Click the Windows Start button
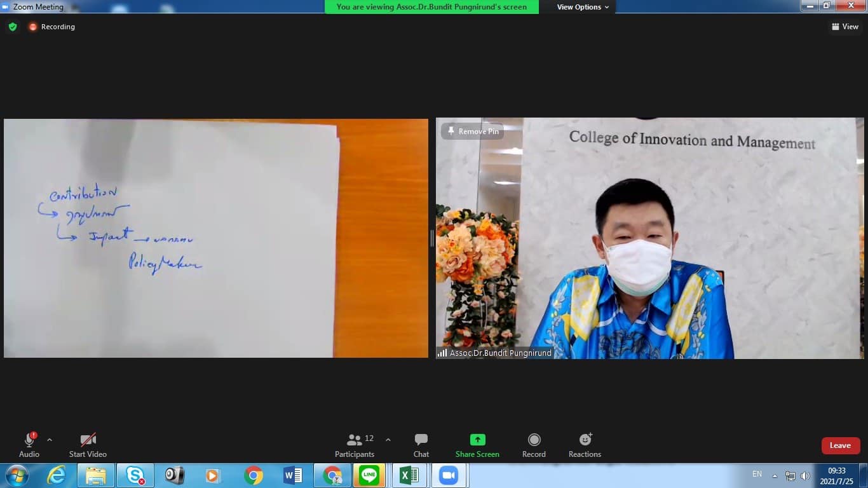Image resolution: width=868 pixels, height=488 pixels. (x=17, y=475)
